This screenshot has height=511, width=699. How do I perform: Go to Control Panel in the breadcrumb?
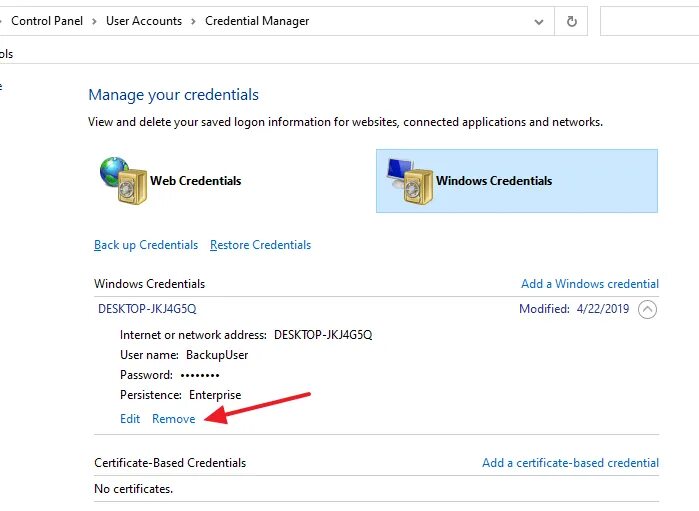tap(48, 21)
